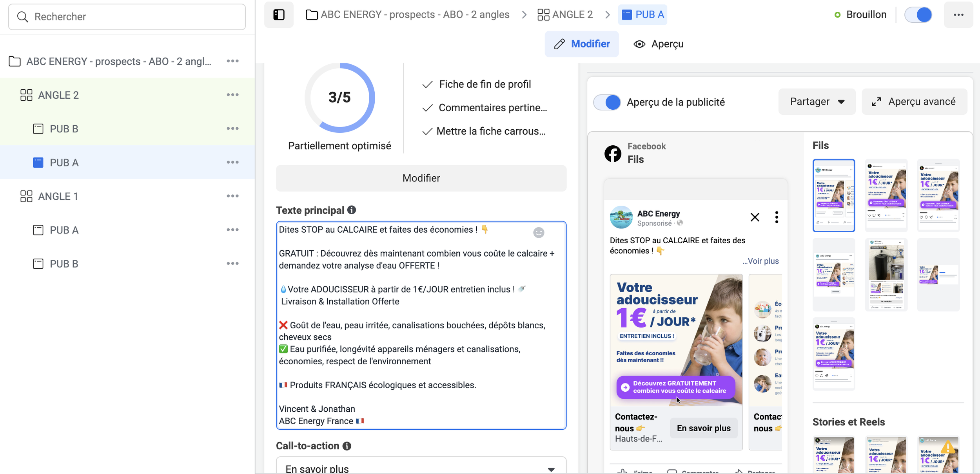Click Voir plus in the ad preview
This screenshot has height=474, width=980.
[x=762, y=261]
